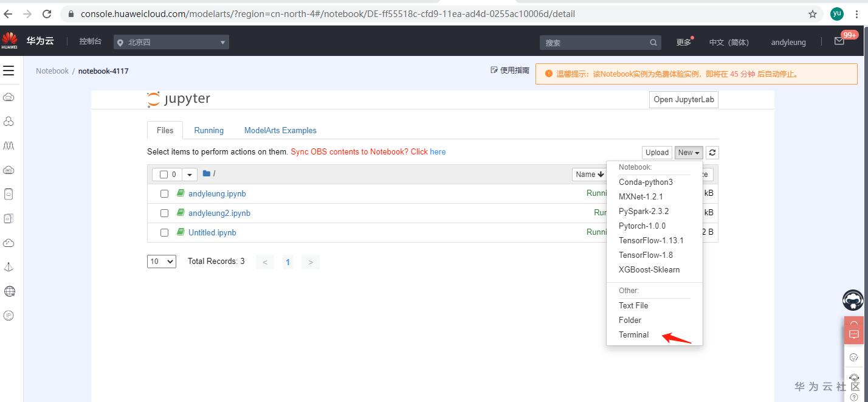
Task: Click the andyleung.ipynb notebook icon
Action: 181,193
